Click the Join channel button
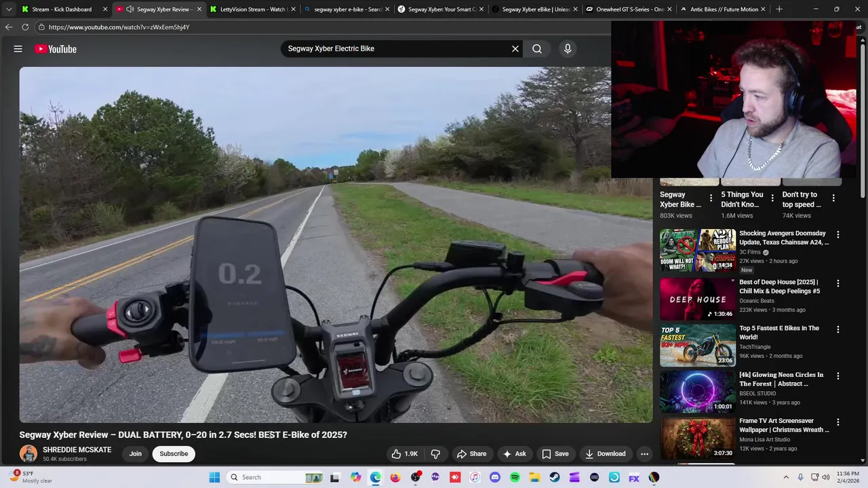 click(136, 454)
